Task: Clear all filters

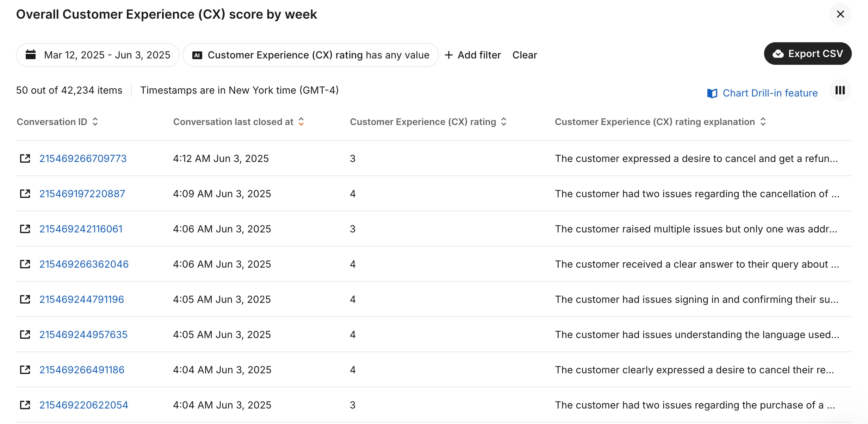Action: [525, 55]
